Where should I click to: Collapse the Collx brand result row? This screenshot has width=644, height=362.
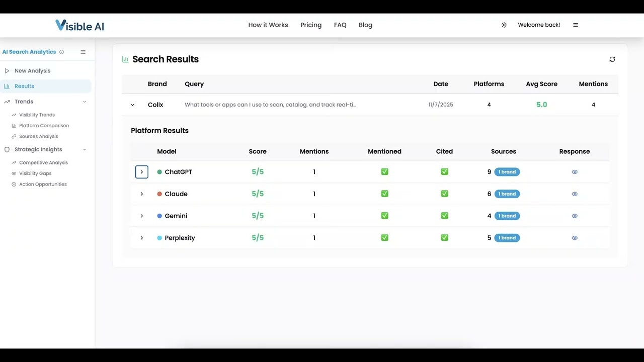(132, 105)
